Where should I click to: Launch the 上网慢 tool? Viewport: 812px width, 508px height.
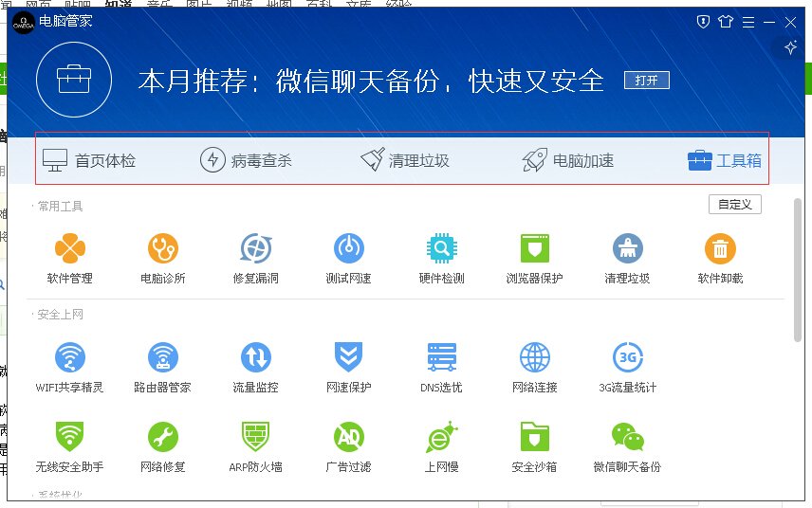(x=442, y=447)
